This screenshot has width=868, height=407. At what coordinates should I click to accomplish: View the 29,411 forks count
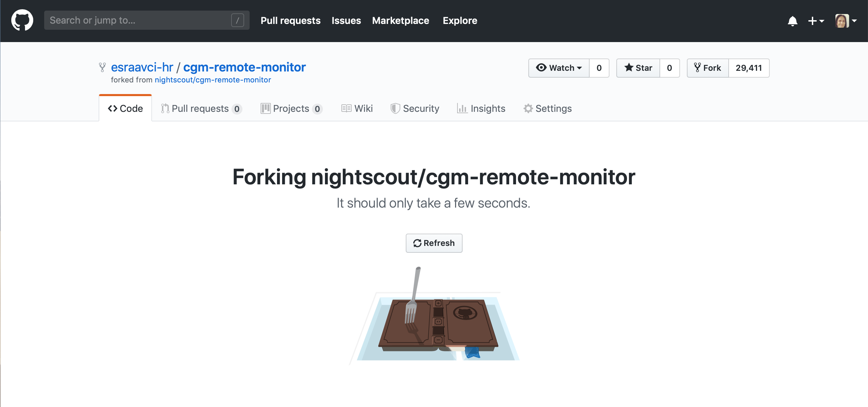point(749,68)
